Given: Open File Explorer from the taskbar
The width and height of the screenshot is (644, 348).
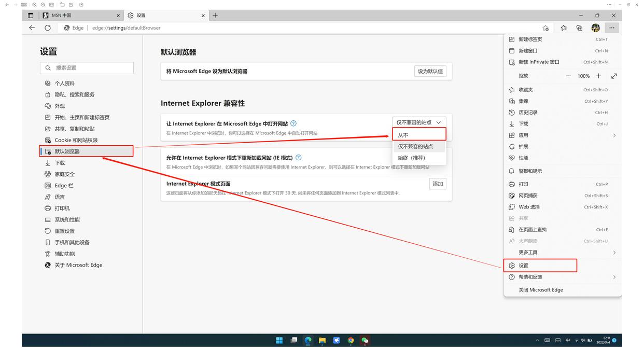Looking at the screenshot, I should click(321, 341).
